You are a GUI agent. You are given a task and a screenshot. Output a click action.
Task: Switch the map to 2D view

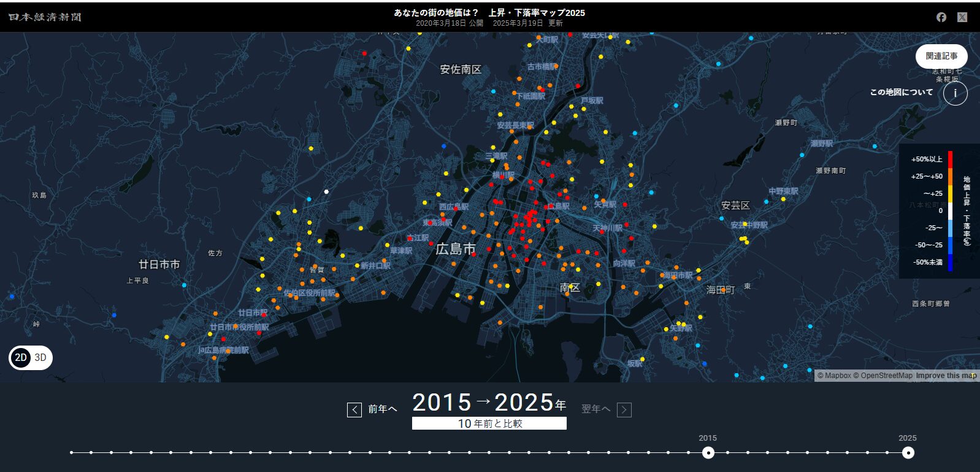[x=21, y=358]
